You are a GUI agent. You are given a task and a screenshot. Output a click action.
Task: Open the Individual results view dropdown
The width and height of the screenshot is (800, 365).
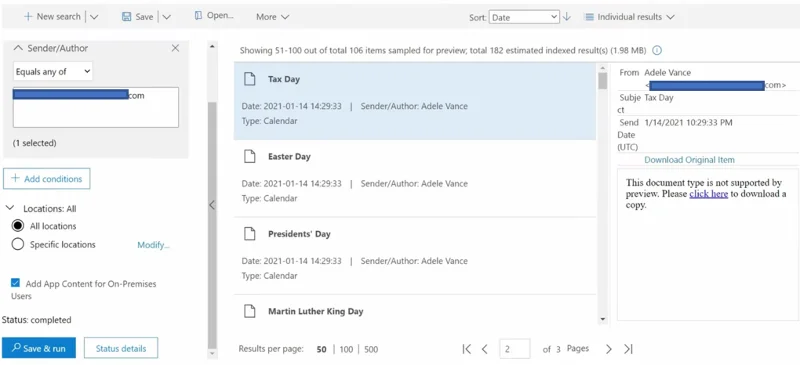pyautogui.click(x=630, y=17)
